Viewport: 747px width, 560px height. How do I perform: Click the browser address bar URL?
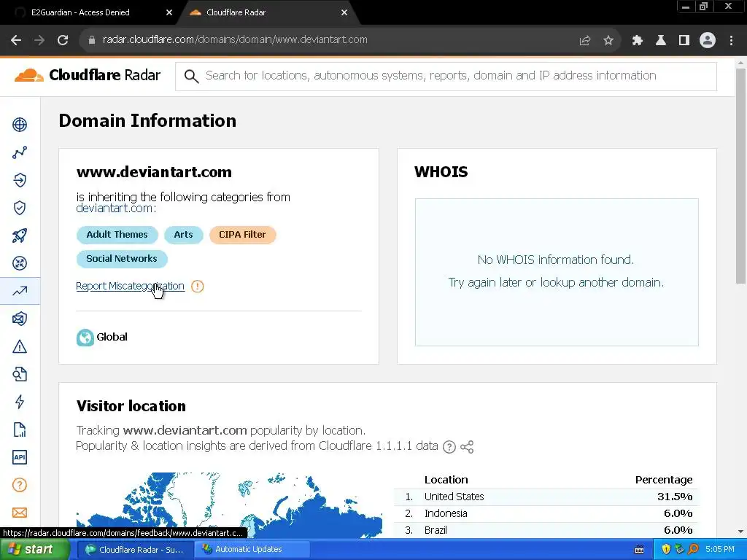[235, 40]
